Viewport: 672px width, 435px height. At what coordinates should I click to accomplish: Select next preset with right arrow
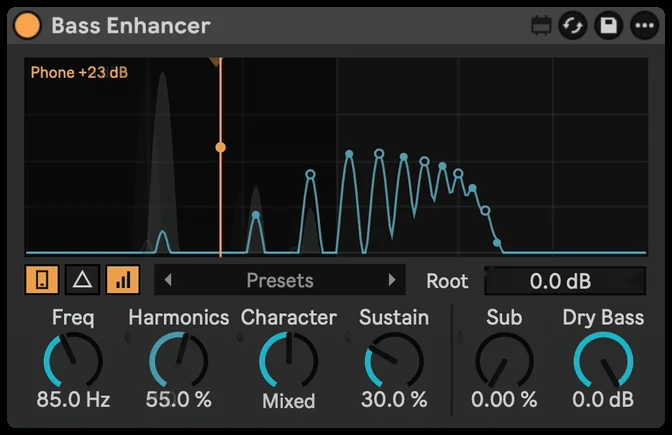[391, 280]
